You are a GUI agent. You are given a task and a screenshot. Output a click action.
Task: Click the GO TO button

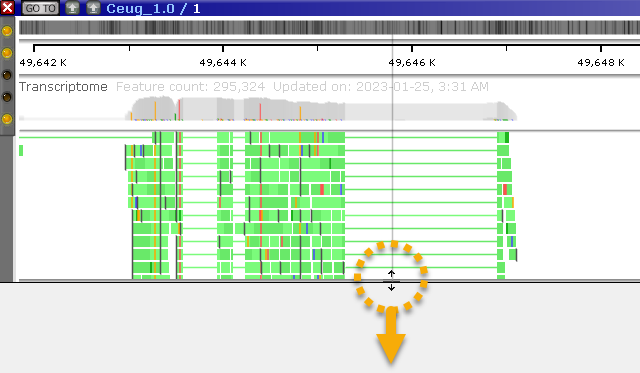(x=40, y=8)
